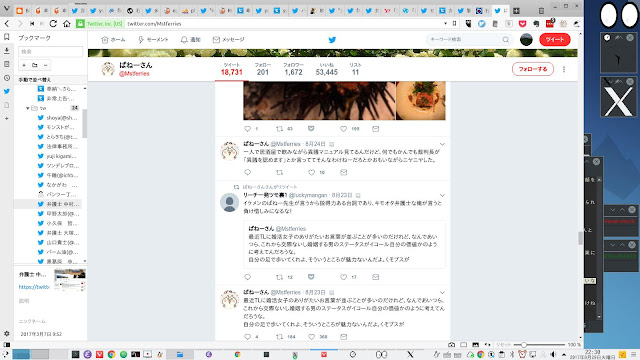Open the History panel icon
Screen dimensions: 640x360
(x=7, y=78)
